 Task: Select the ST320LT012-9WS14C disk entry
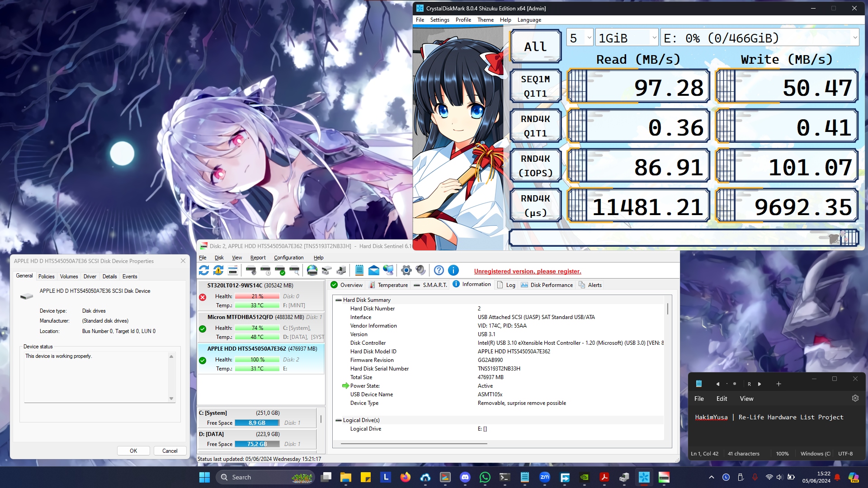pos(261,296)
